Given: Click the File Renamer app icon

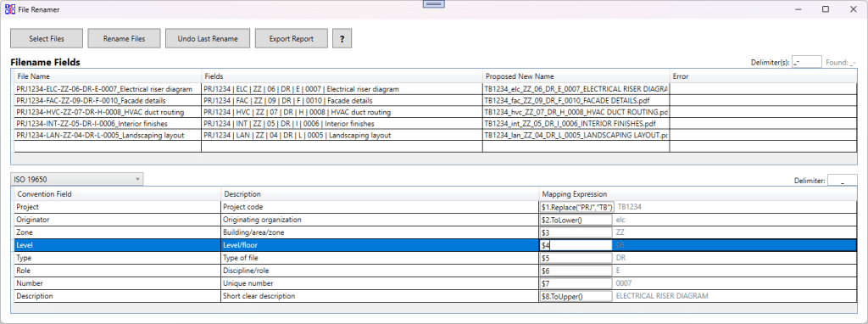Looking at the screenshot, I should pyautogui.click(x=10, y=9).
